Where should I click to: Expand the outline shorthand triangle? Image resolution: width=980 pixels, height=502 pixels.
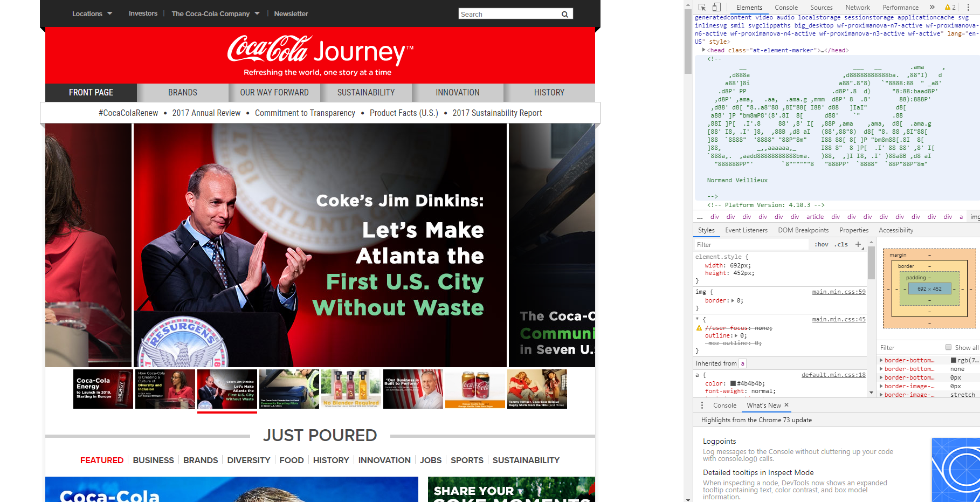point(737,335)
